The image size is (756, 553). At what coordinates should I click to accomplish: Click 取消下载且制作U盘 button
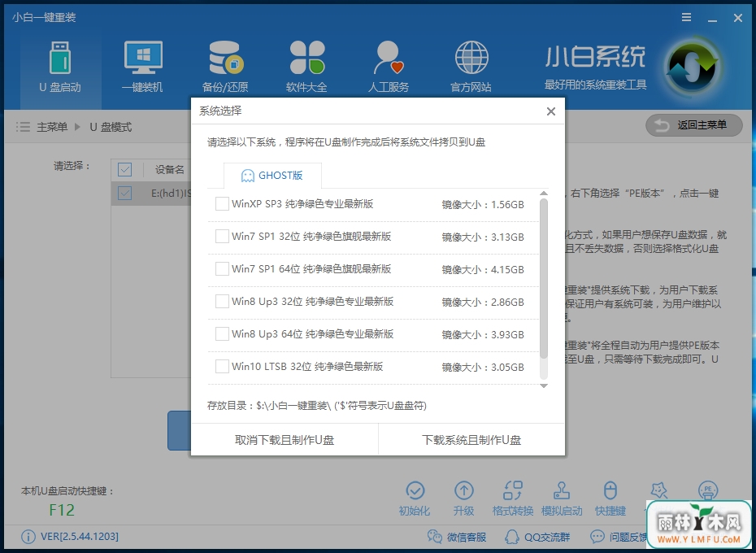(x=285, y=440)
